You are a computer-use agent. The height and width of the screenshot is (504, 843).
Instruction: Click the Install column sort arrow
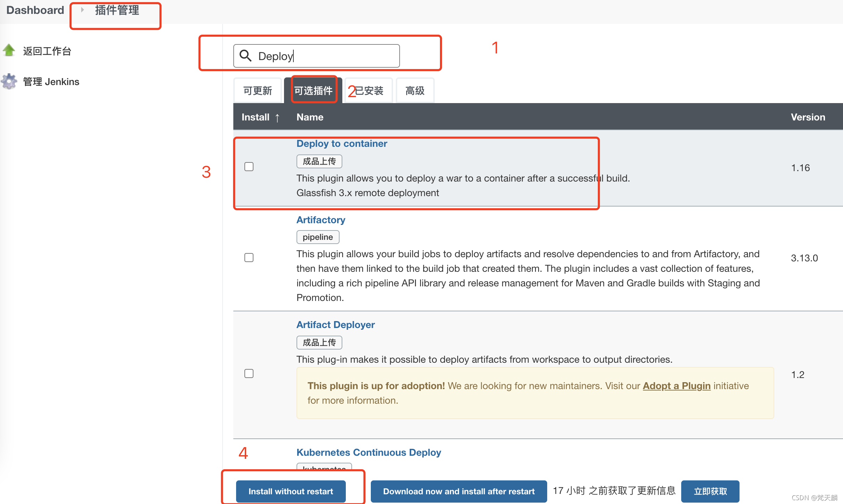pyautogui.click(x=277, y=118)
